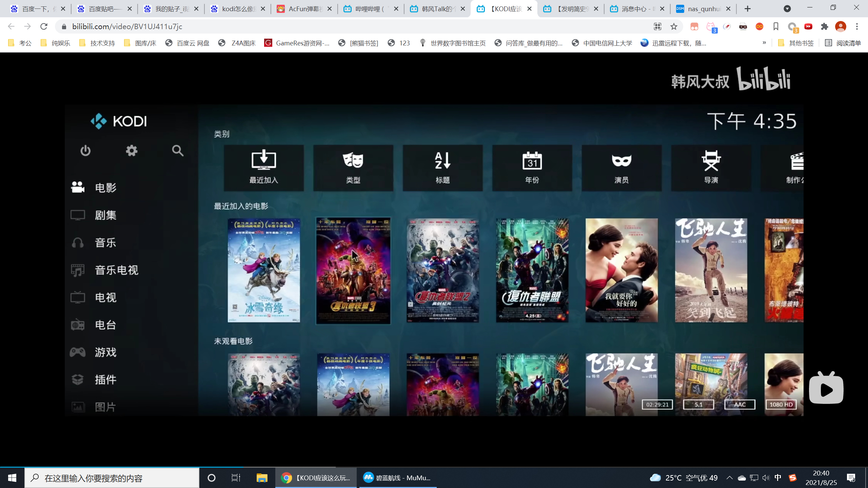The height and width of the screenshot is (488, 868).
Task: Expand hidden bookmarks chevron
Action: point(764,43)
